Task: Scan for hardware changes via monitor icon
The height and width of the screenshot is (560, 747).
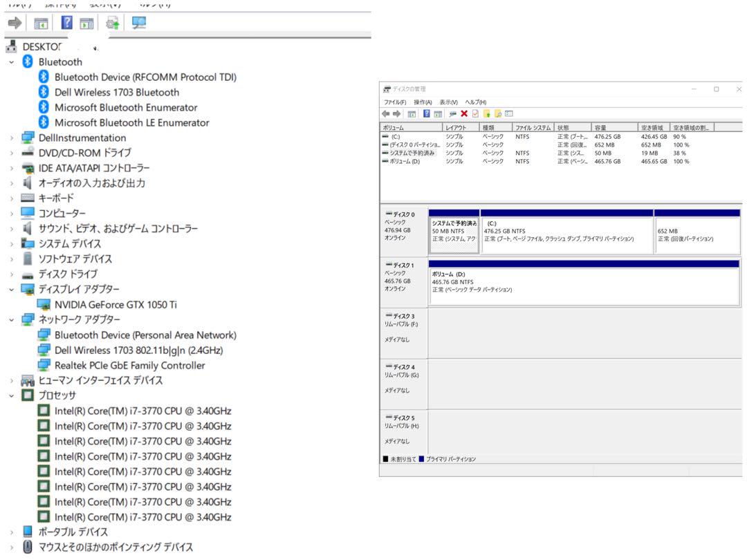Action: [x=138, y=22]
